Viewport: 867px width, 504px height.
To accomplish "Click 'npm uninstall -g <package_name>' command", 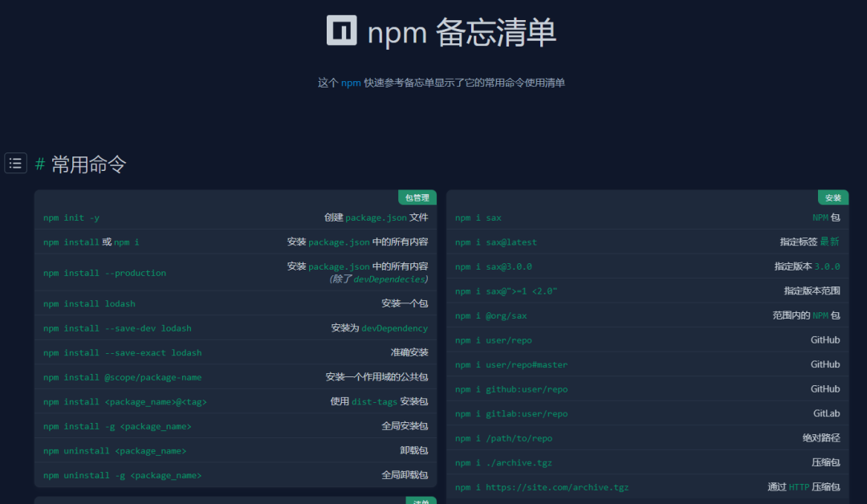I will tap(122, 475).
